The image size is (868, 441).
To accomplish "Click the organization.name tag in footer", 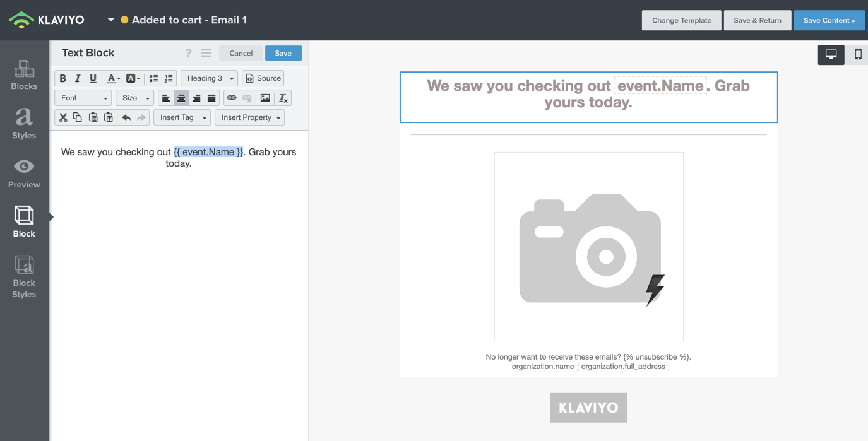I will 543,367.
